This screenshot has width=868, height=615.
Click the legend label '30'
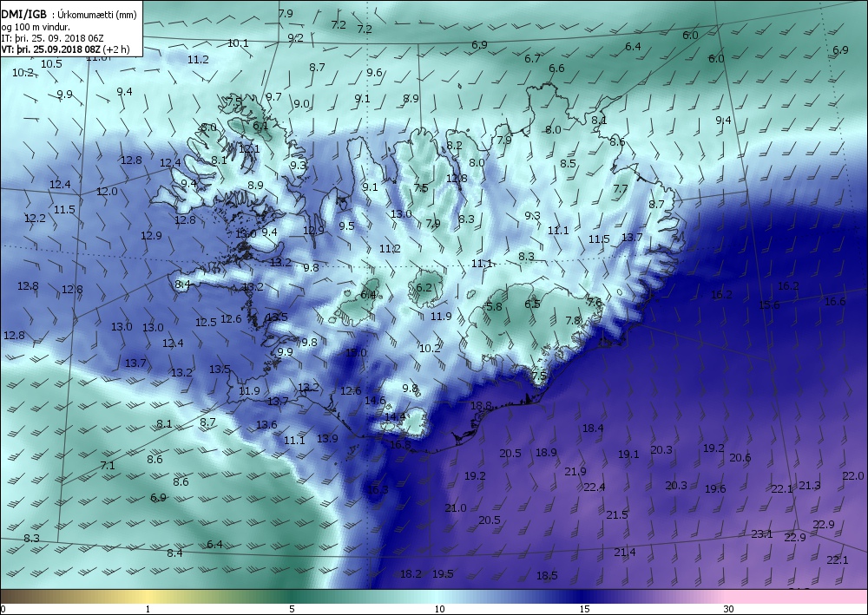pyautogui.click(x=728, y=610)
